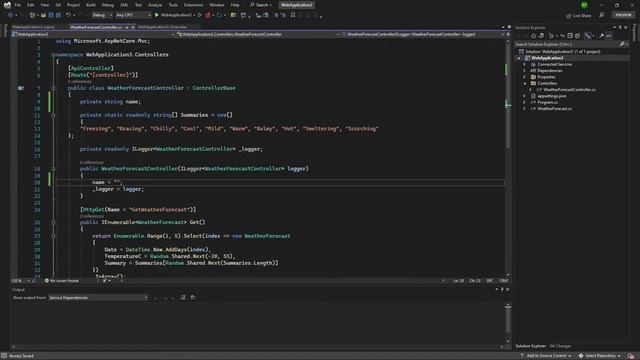This screenshot has height=360, width=640.
Task: Click the Properties wrench icon in Solution Explorer
Action: click(601, 36)
